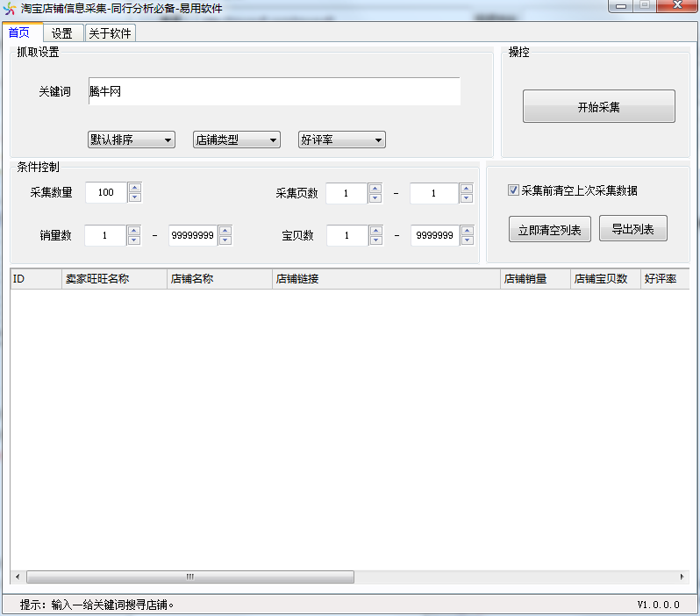Viewport: 700px width, 616px height.
Task: Click the 销量数 maximum 99999999 field
Action: click(193, 235)
